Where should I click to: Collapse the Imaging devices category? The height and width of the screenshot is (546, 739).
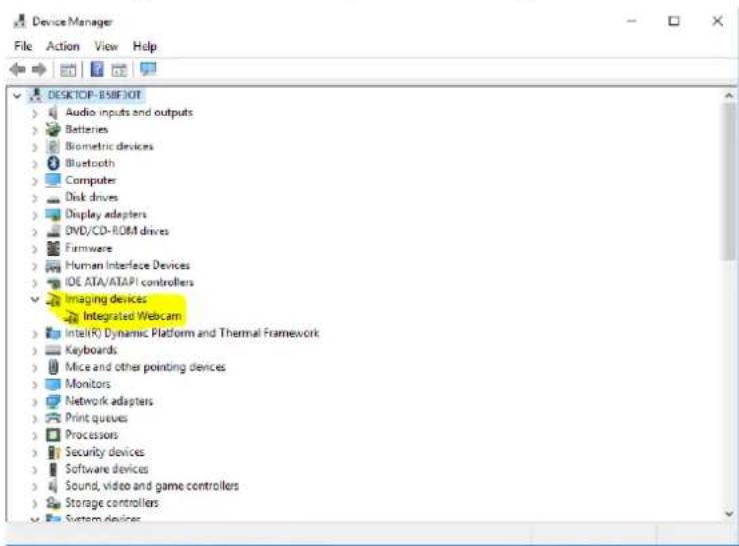click(x=34, y=299)
